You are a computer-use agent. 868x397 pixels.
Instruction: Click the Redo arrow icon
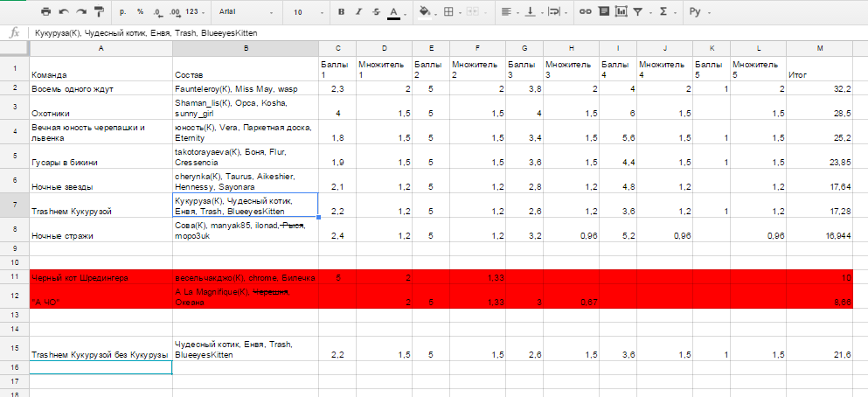(x=80, y=12)
